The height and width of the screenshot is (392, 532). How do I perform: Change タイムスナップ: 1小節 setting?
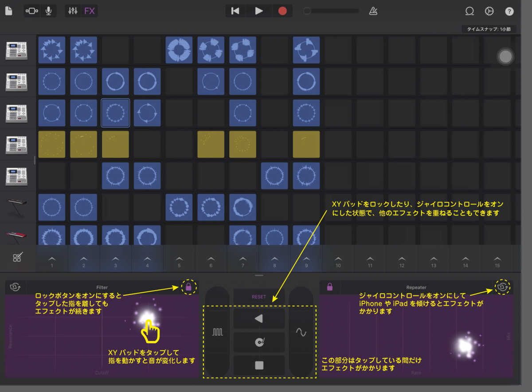[488, 29]
